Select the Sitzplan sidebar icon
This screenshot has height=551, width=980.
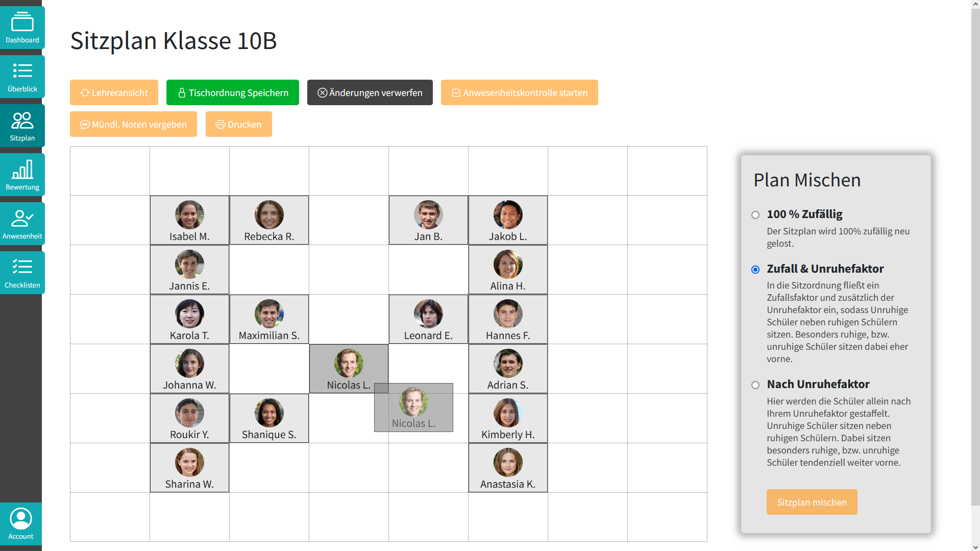click(22, 126)
